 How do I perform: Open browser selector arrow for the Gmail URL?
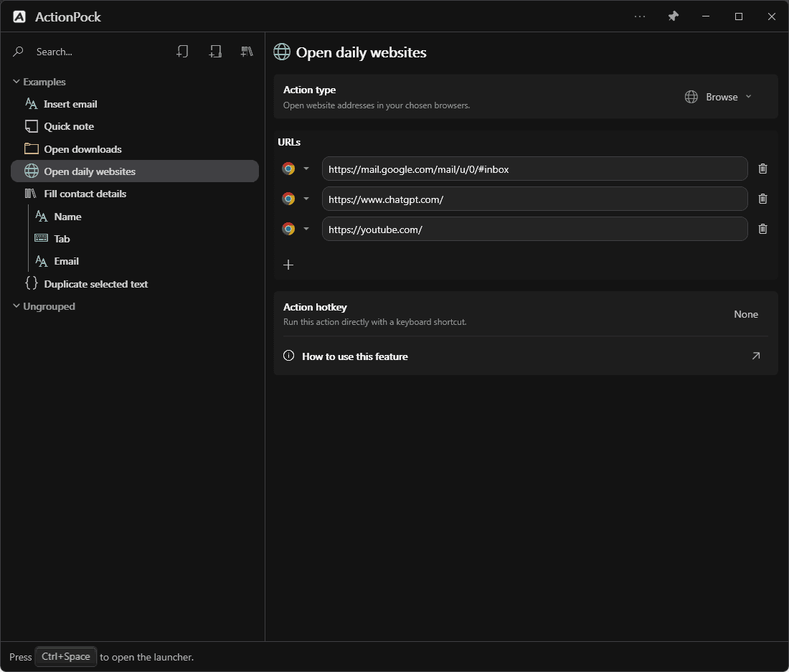click(x=306, y=169)
